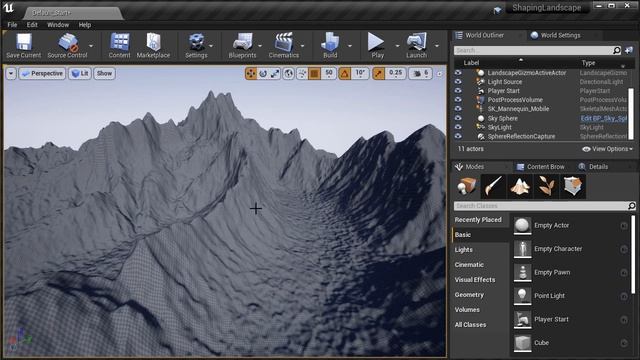This screenshot has height=360, width=640.
Task: Click the Lit view mode button
Action: click(x=80, y=73)
